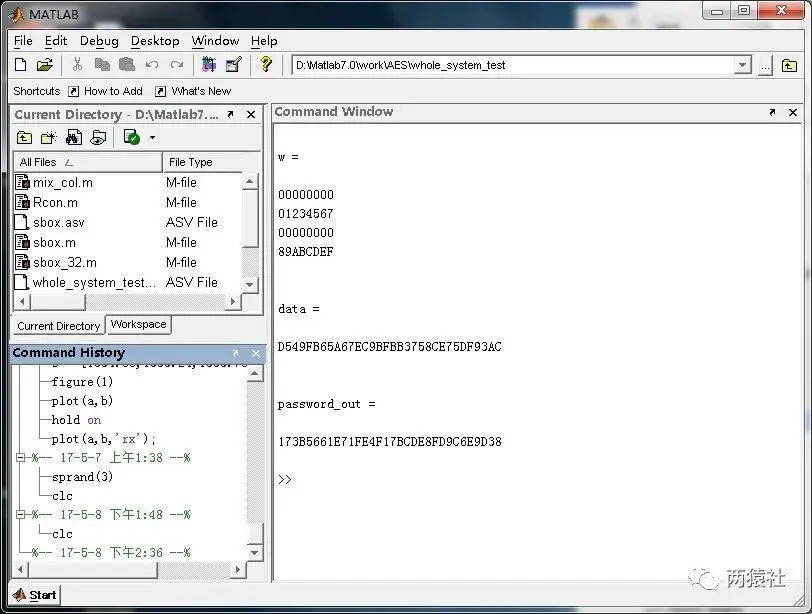Open the File menu
Screen dimensions: 812x614
(x=23, y=41)
